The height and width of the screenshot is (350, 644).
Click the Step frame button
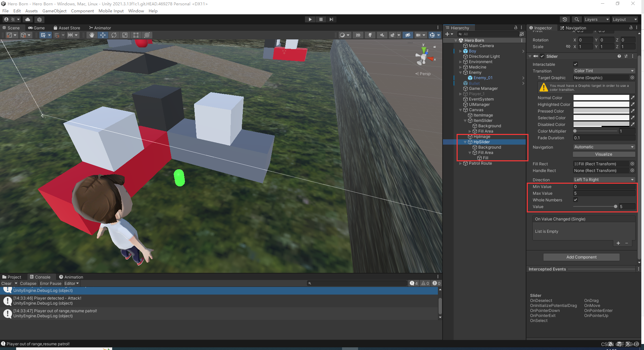coord(331,19)
